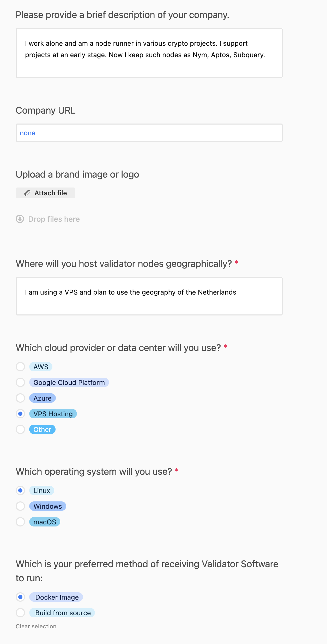Pick Other as the cloud provider

(x=20, y=429)
